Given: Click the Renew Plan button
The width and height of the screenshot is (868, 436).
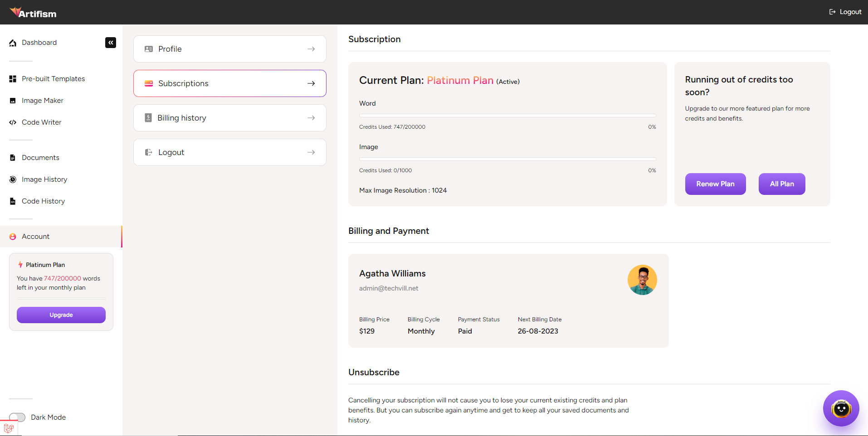Looking at the screenshot, I should [x=715, y=184].
